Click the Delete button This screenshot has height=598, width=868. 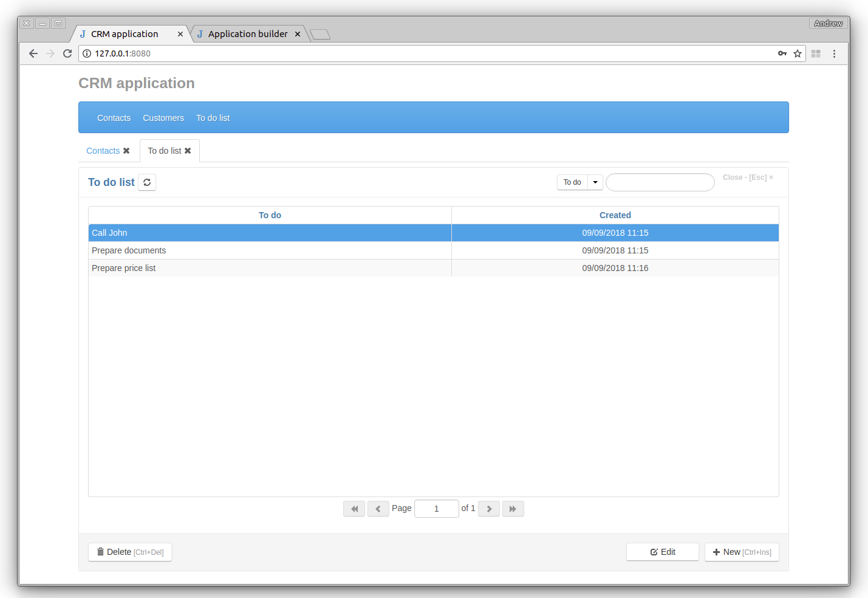[130, 552]
